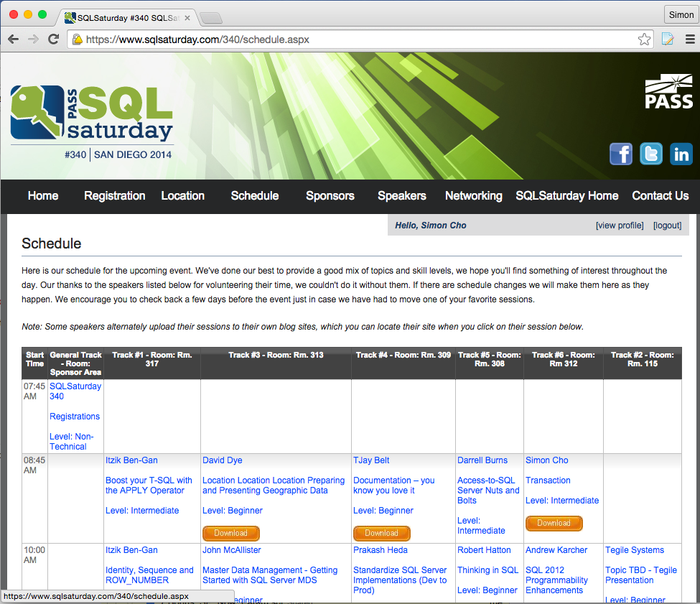Open a new tab button
Image resolution: width=700 pixels, height=604 pixels.
(210, 18)
